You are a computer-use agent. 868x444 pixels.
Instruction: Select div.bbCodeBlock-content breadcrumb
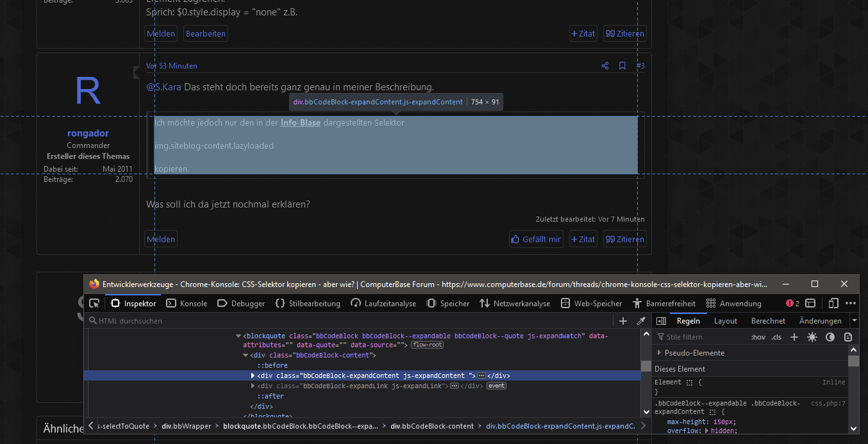point(432,426)
